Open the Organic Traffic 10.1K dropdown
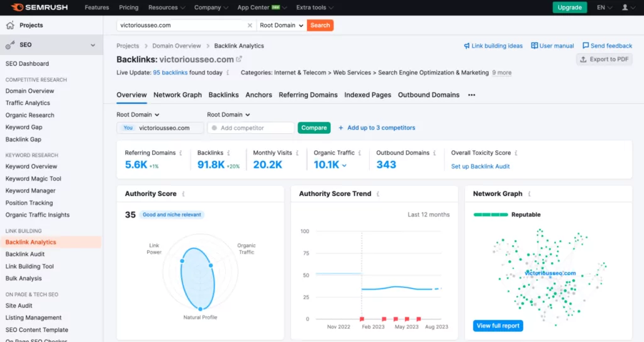Image resolution: width=644 pixels, height=342 pixels. coord(343,165)
